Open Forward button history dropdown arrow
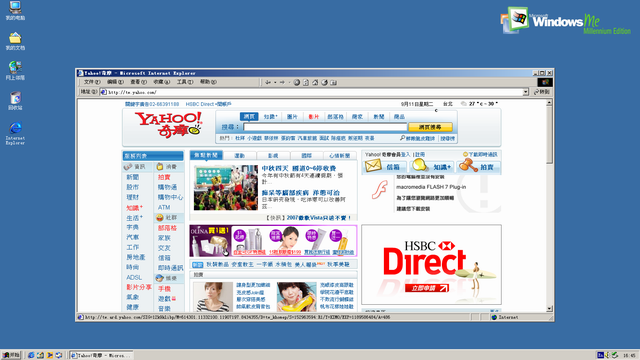Viewport: 640px width, 360px height. pos(289,82)
